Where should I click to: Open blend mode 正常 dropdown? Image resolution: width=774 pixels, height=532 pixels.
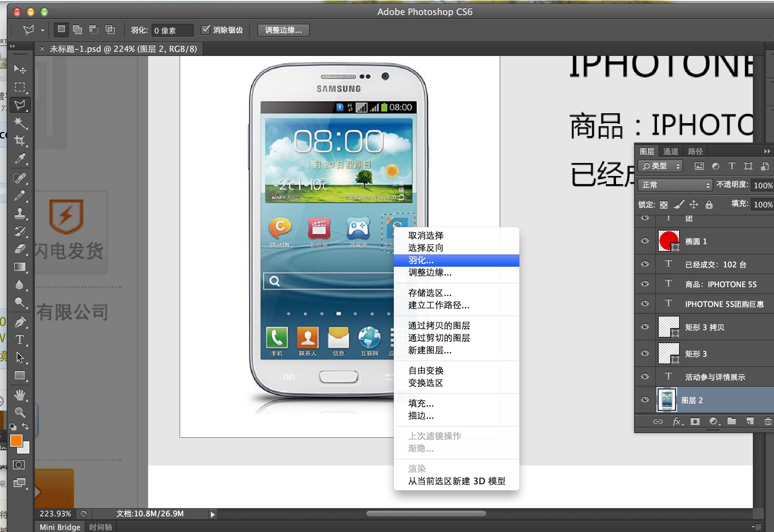675,185
